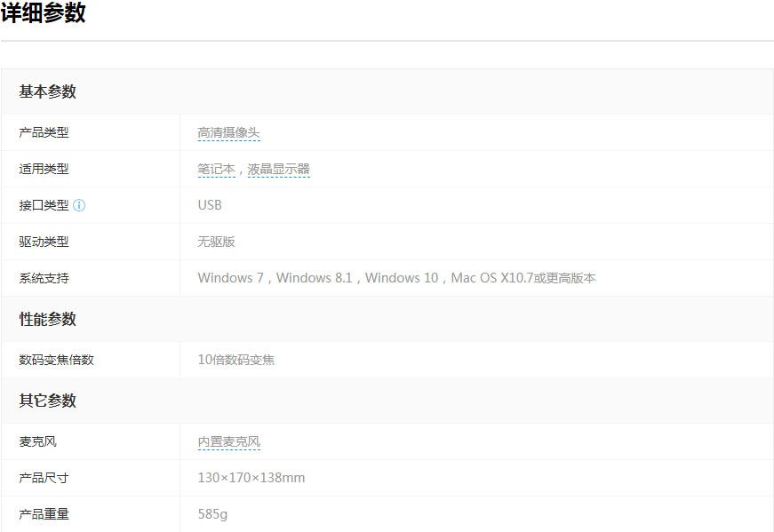Select the 585g weight value
Viewport: 774px width, 532px height.
click(x=212, y=514)
